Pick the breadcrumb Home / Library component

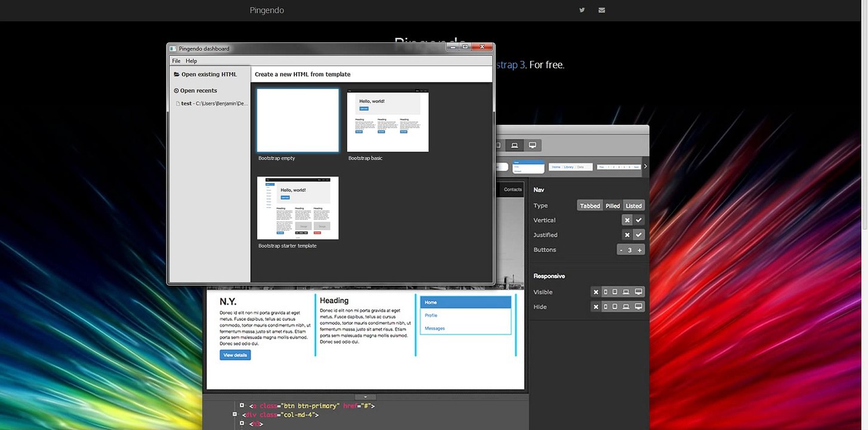tap(571, 167)
